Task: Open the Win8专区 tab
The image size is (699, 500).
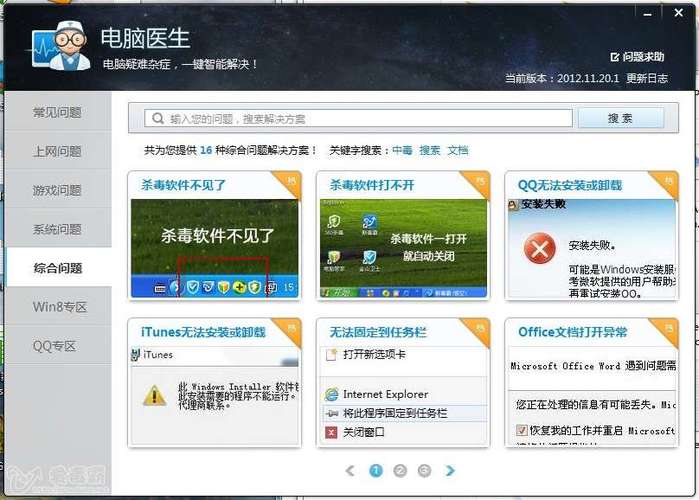Action: coord(58,307)
